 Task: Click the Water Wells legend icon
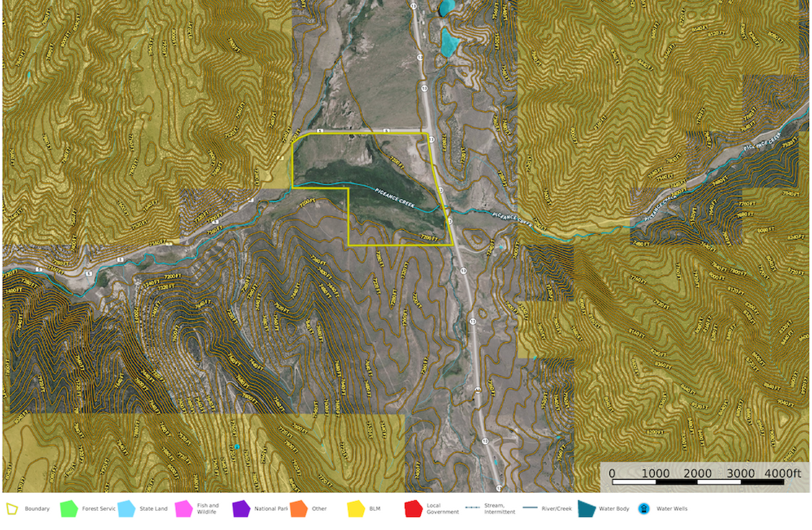point(644,509)
